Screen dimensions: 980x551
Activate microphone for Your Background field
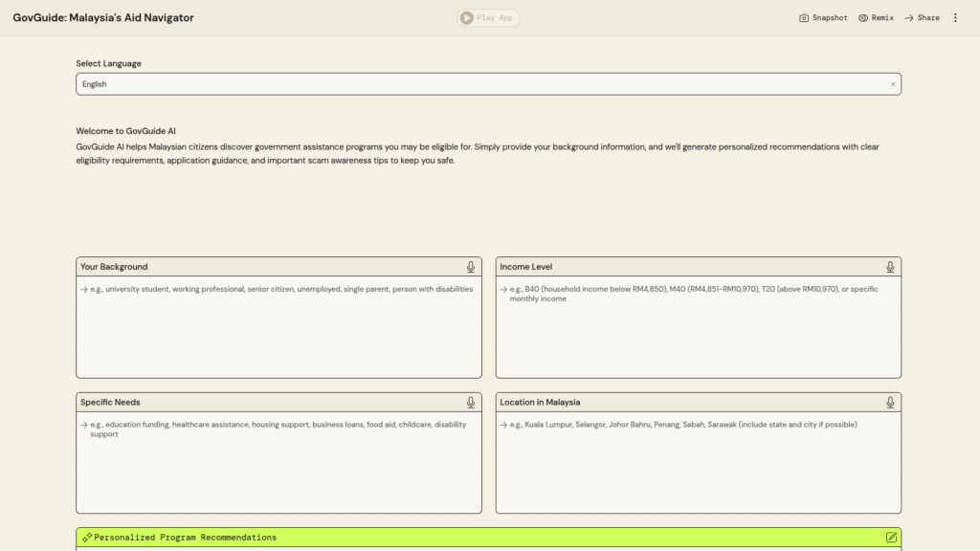tap(471, 267)
